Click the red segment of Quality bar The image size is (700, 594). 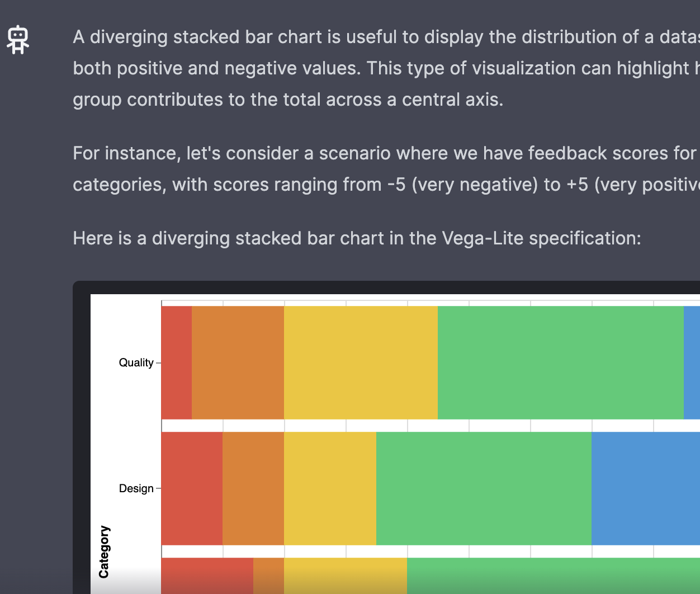177,362
